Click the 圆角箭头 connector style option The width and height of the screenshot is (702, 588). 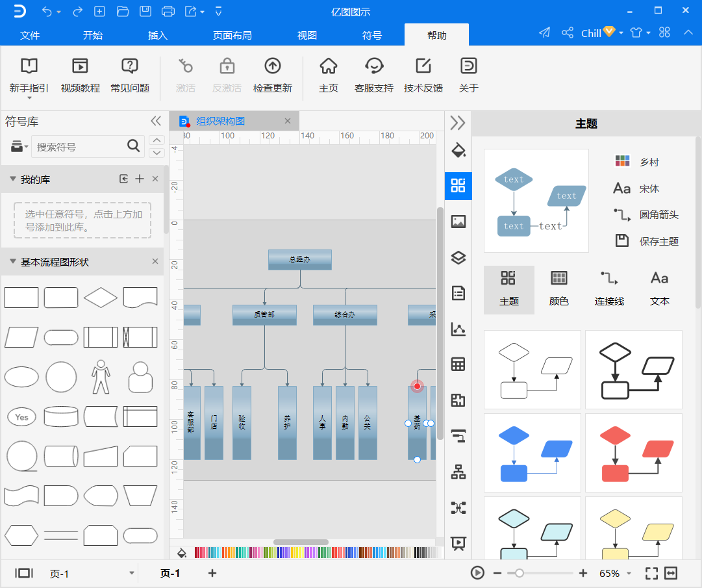click(647, 214)
